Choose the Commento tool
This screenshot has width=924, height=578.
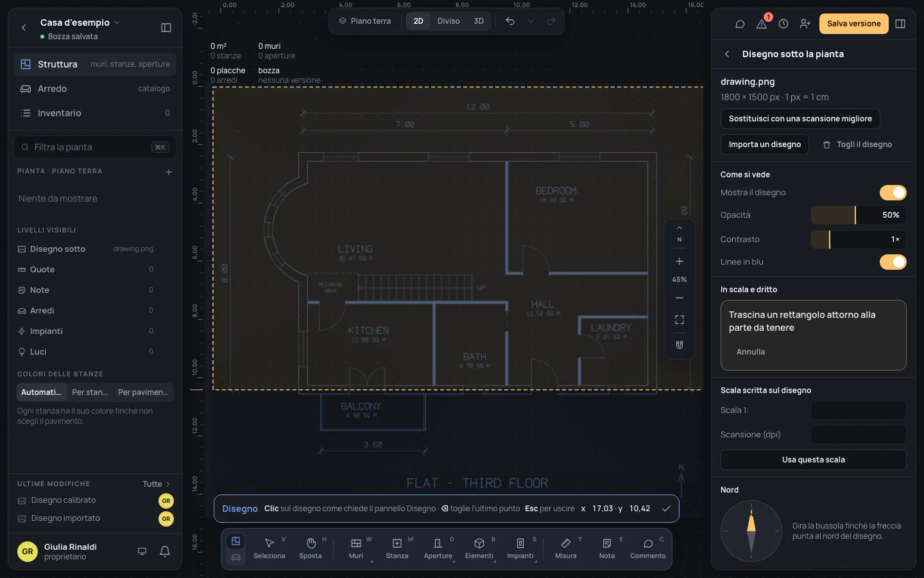click(648, 548)
